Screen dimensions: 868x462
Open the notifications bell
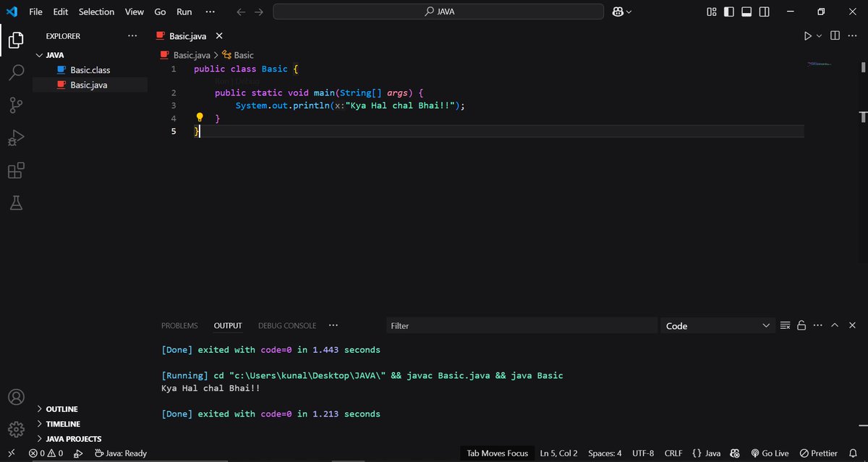(854, 453)
